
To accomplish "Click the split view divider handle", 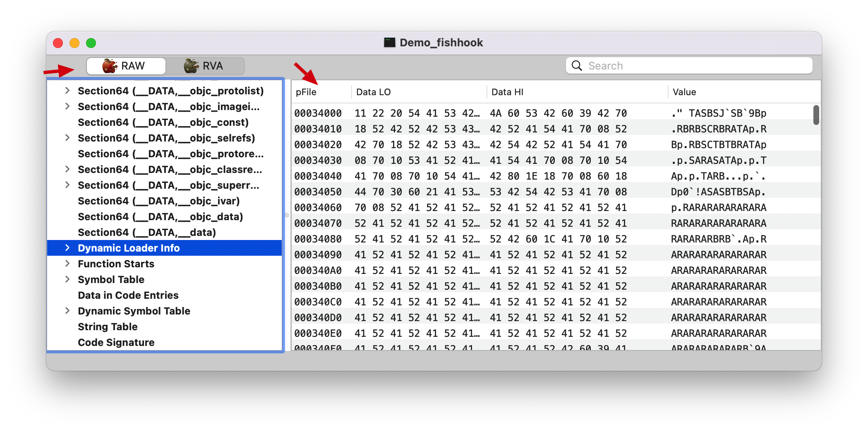I will [x=287, y=215].
